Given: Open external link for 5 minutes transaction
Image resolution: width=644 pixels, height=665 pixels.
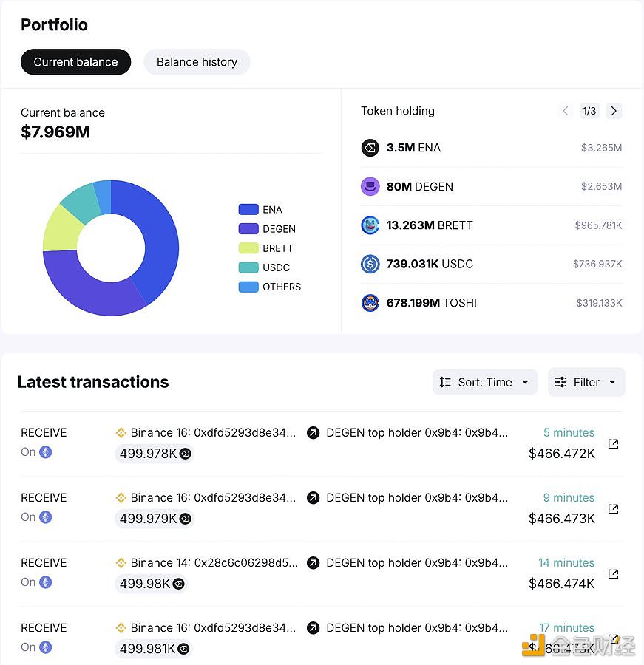Looking at the screenshot, I should pos(613,444).
